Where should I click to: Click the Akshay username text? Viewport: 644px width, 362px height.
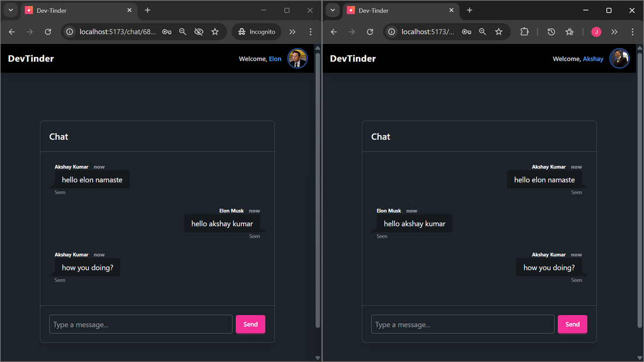coord(593,59)
